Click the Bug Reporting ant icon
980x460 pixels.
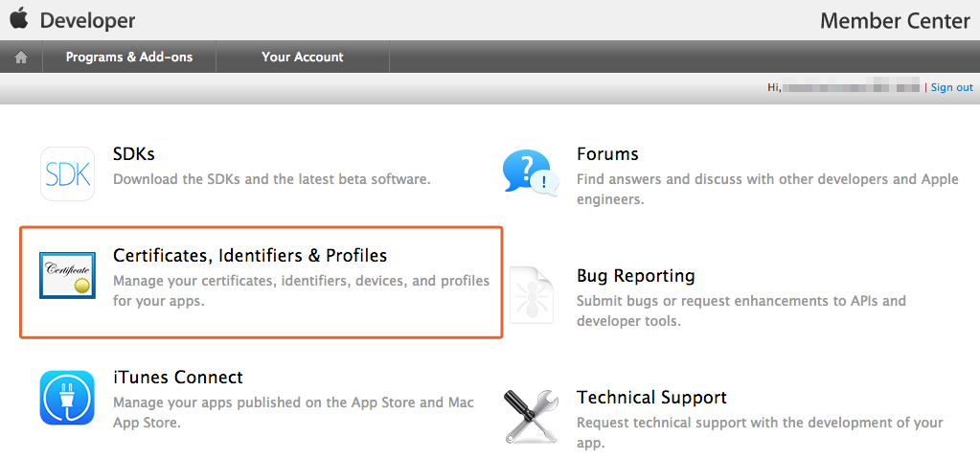[532, 295]
